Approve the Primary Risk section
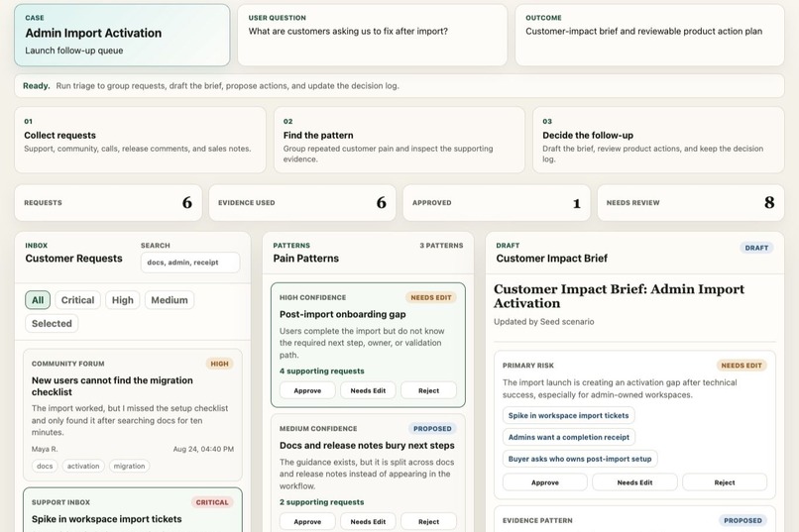Screen dimensions: 799x532 pyautogui.click(x=544, y=482)
